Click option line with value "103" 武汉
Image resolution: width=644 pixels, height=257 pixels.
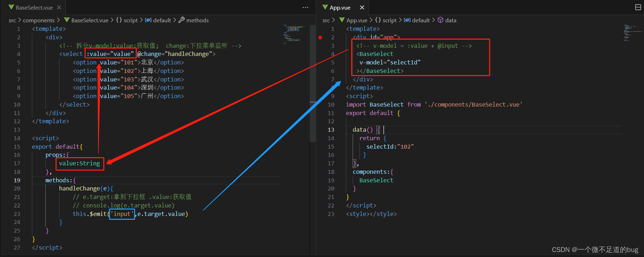click(128, 79)
